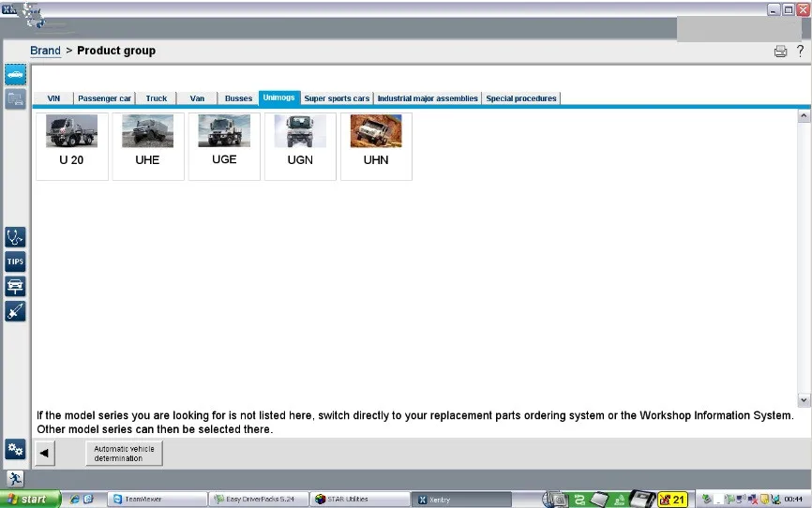Click the scrollbar down arrow
The width and height of the screenshot is (812, 508).
click(804, 400)
